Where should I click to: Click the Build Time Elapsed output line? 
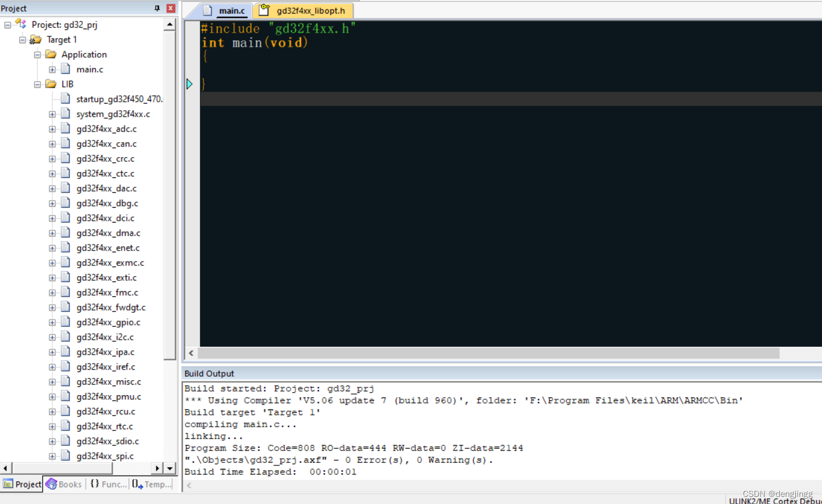(270, 472)
